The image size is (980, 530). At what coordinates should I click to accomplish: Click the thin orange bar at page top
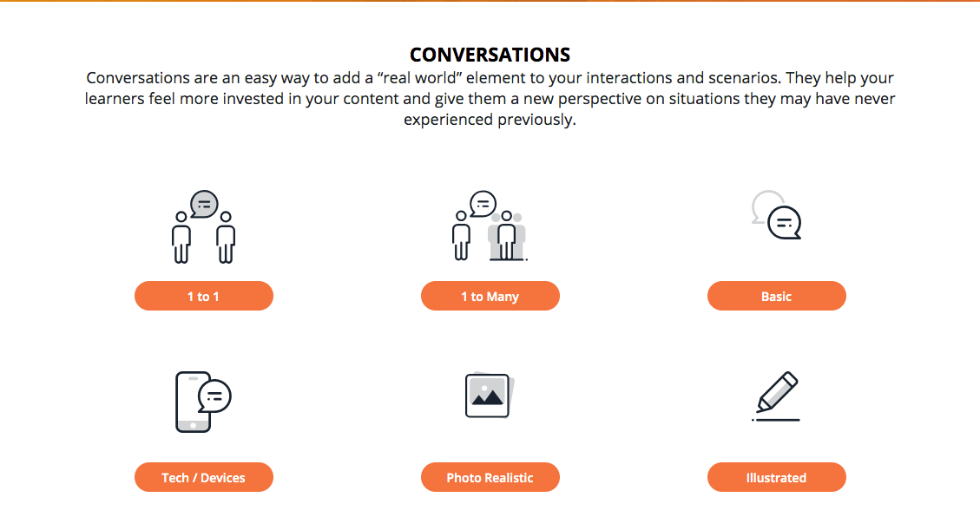point(490,1)
